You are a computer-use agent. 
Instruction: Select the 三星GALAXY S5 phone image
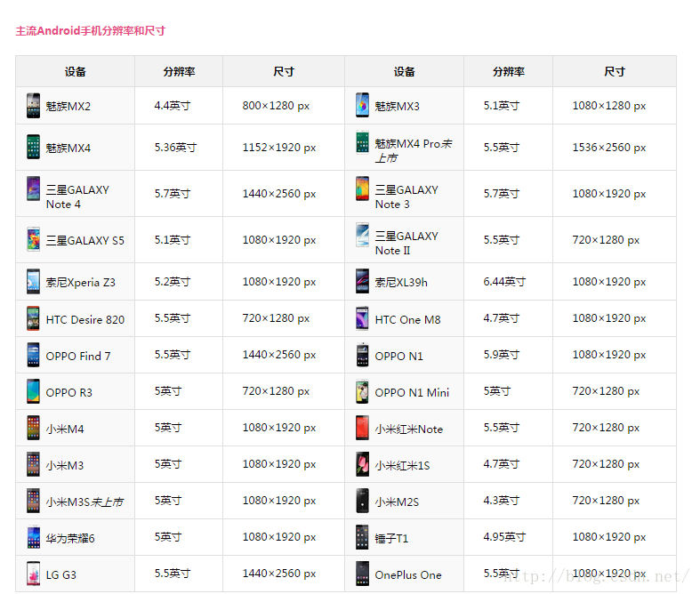33,239
